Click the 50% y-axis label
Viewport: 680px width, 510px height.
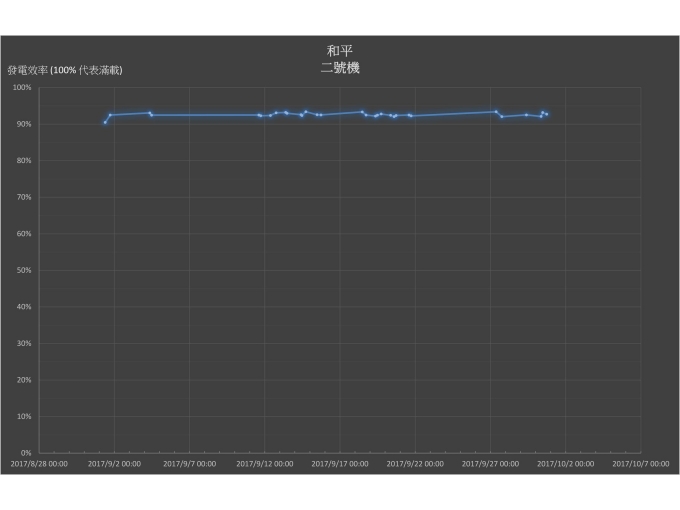(24, 270)
